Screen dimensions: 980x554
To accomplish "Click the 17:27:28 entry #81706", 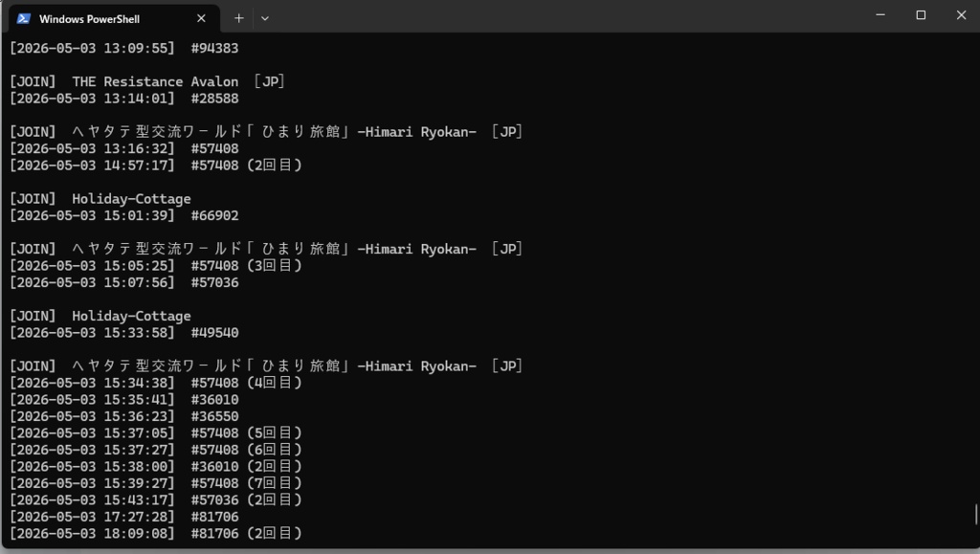I will tap(123, 517).
